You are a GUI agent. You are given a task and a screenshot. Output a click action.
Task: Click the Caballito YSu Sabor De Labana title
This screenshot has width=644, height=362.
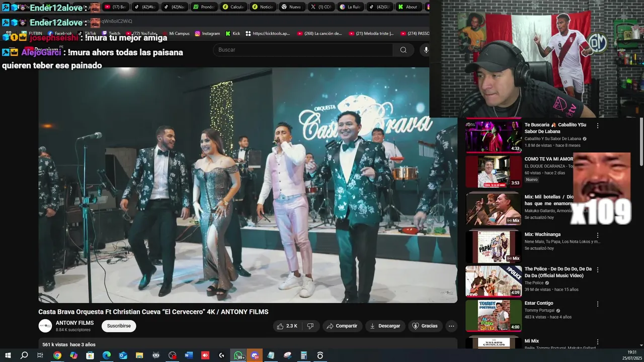click(x=555, y=128)
